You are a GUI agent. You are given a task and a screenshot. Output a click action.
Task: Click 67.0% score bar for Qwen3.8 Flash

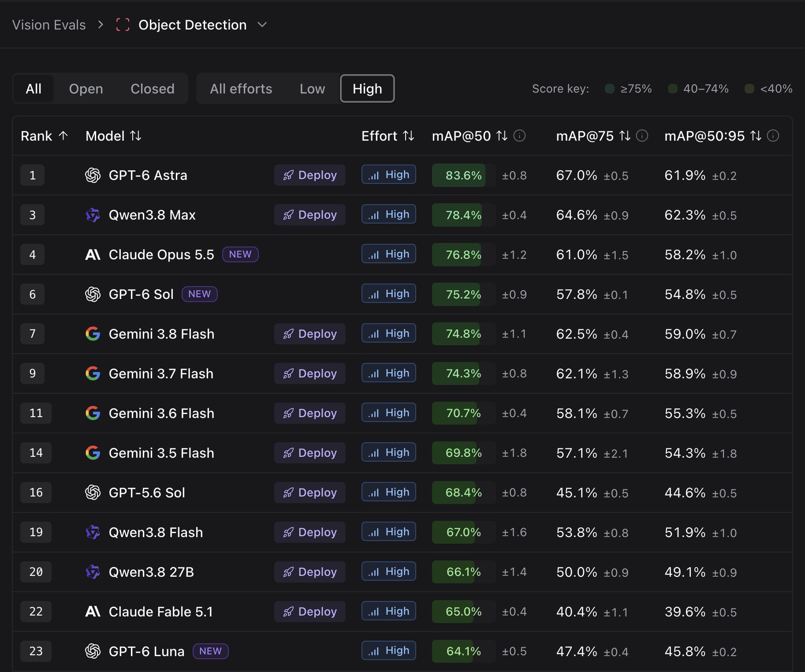pyautogui.click(x=464, y=532)
